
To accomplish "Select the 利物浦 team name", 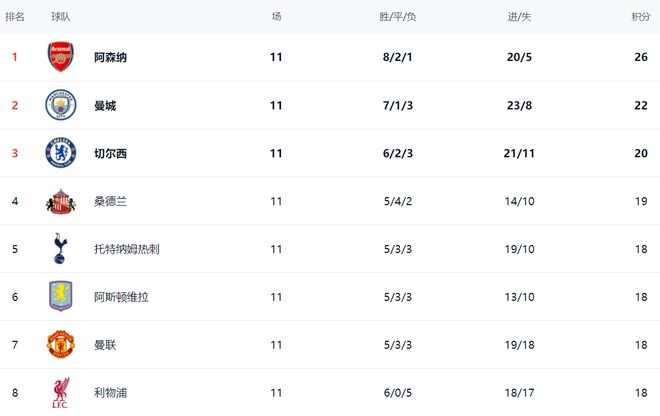I will [x=110, y=393].
